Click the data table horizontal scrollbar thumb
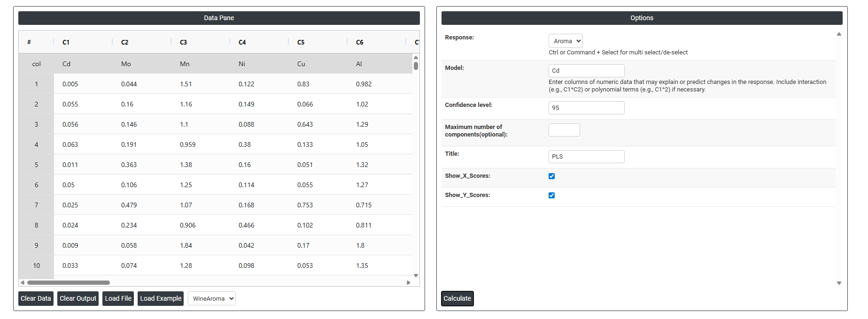The width and height of the screenshot is (868, 319). tap(69, 282)
